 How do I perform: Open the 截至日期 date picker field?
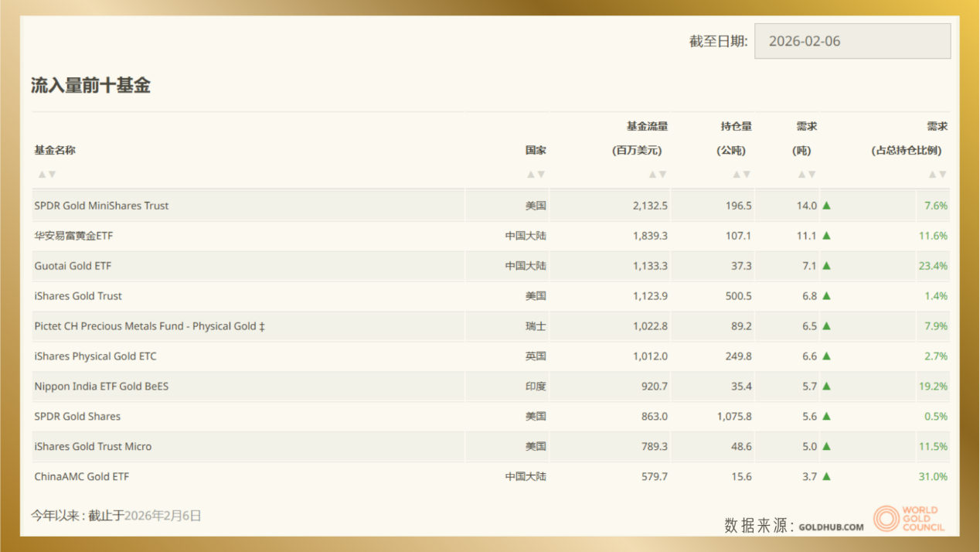pos(852,41)
